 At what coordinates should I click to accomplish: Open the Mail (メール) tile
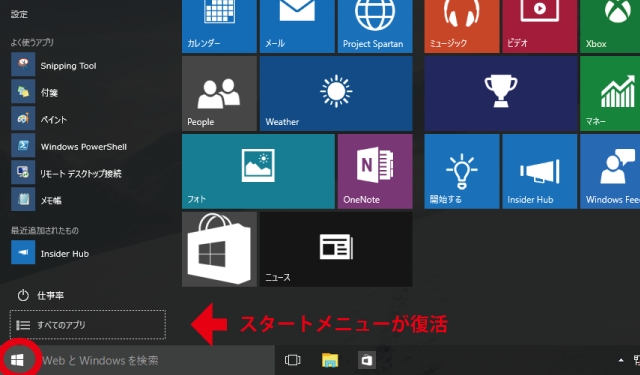tap(297, 26)
